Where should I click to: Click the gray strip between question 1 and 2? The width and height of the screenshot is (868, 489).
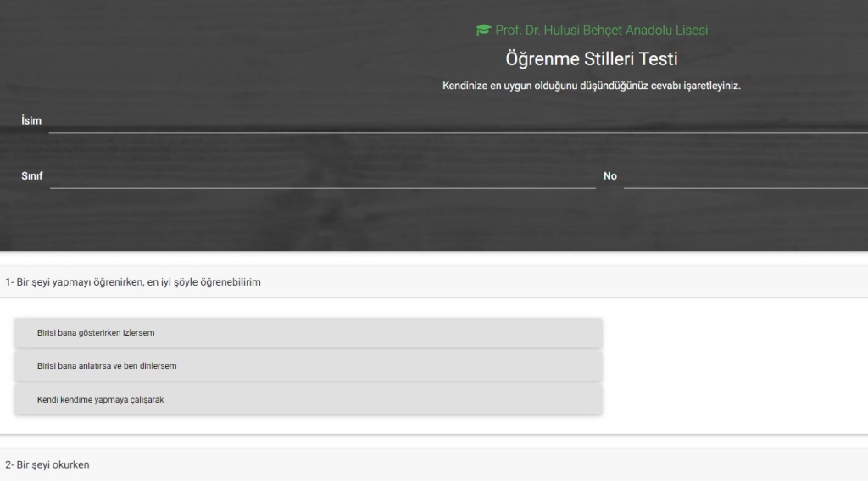coord(434,441)
